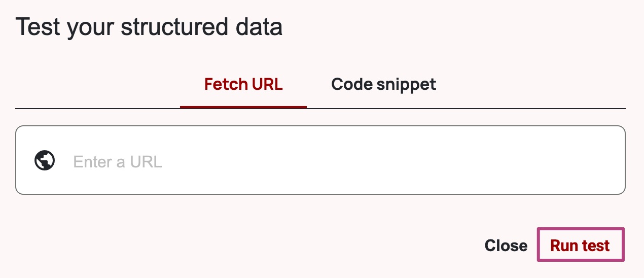Open the Code snippet input mode
The height and width of the screenshot is (278, 644).
point(383,84)
